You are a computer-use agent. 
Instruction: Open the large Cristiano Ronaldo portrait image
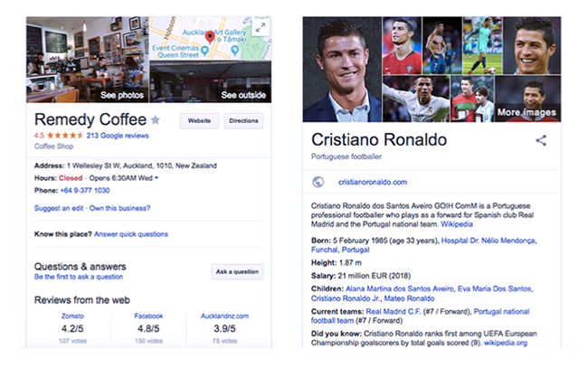(342, 70)
